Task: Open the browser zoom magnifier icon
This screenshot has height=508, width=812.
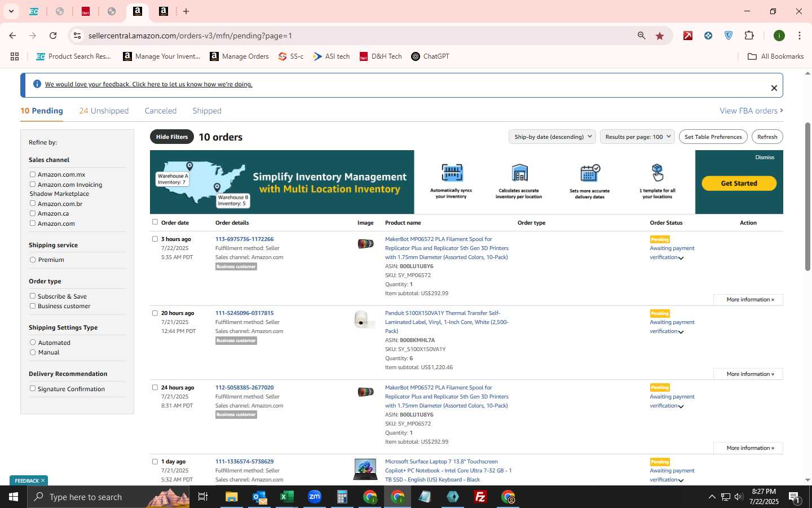Action: [641, 36]
